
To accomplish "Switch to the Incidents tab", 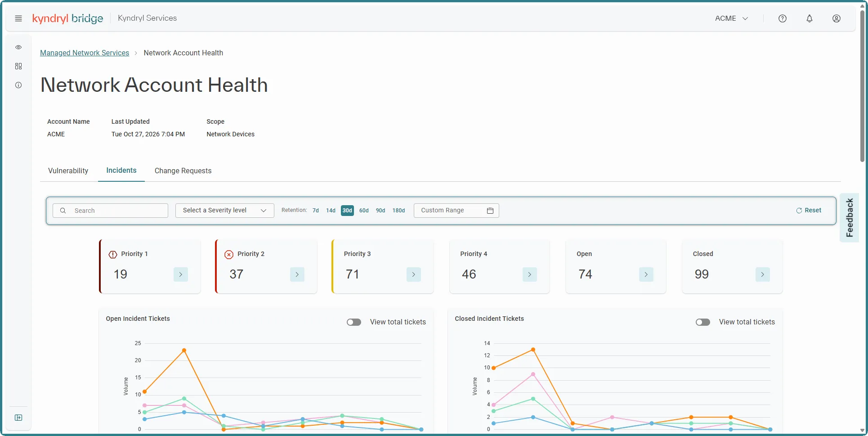I will [x=121, y=171].
